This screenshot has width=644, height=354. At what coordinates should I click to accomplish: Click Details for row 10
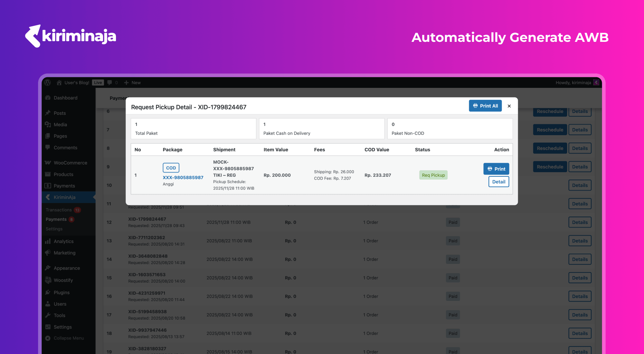pyautogui.click(x=580, y=185)
